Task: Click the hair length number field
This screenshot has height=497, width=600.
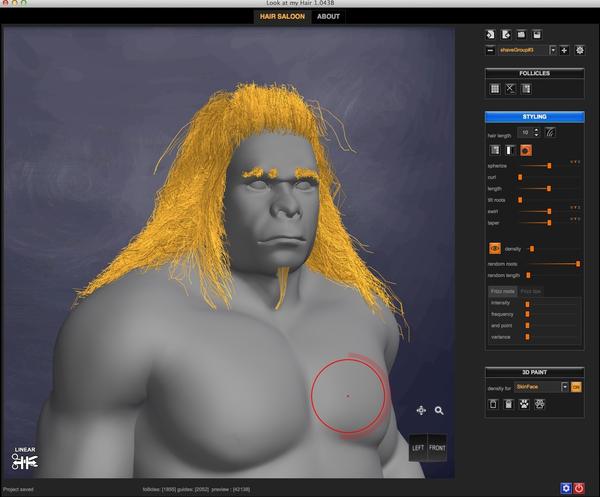Action: [525, 132]
